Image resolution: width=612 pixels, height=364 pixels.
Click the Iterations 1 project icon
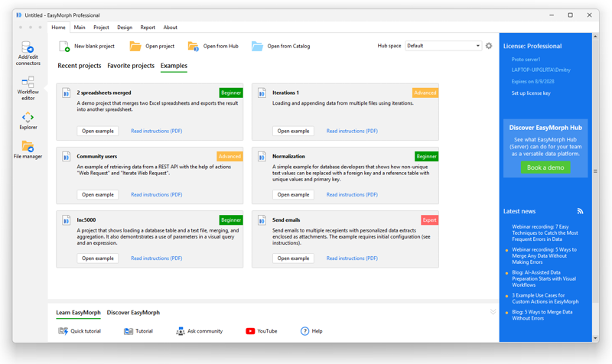(x=262, y=93)
